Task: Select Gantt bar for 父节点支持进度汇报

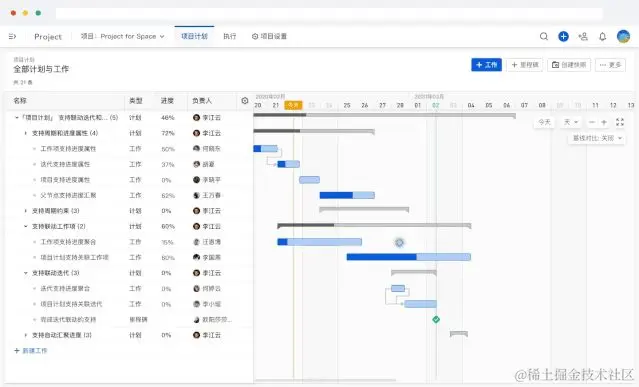Action: point(347,195)
